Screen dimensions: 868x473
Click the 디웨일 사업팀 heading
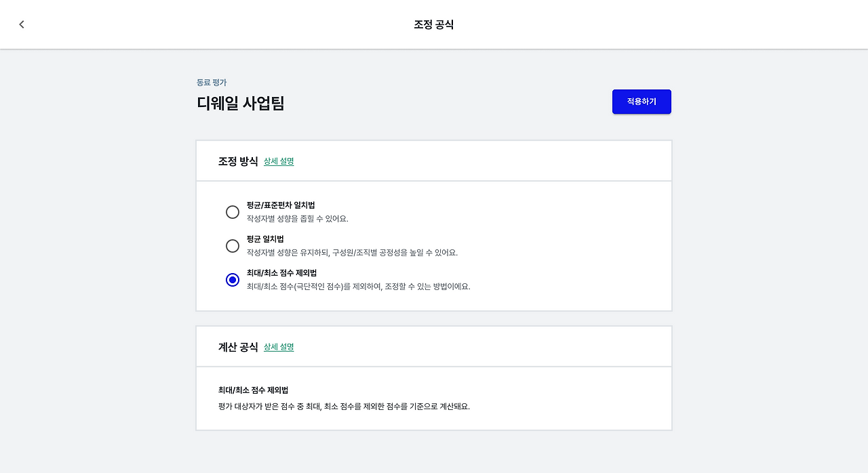click(x=241, y=104)
